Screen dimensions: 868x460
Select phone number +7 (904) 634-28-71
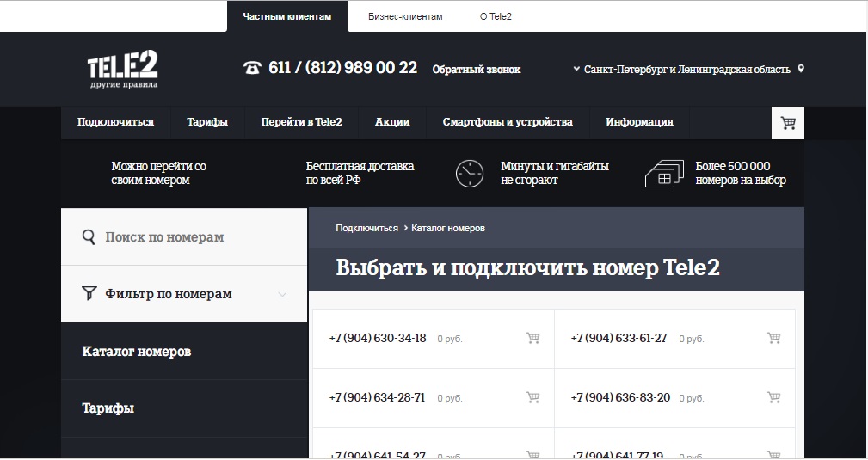point(377,397)
